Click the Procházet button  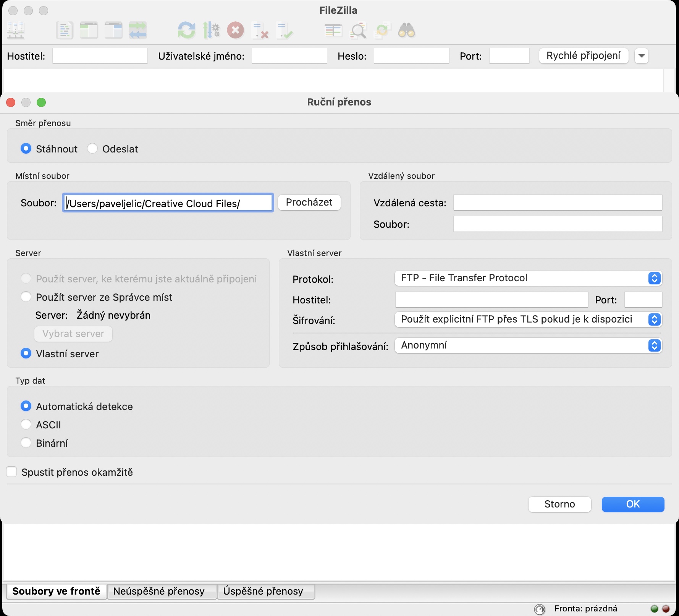309,203
